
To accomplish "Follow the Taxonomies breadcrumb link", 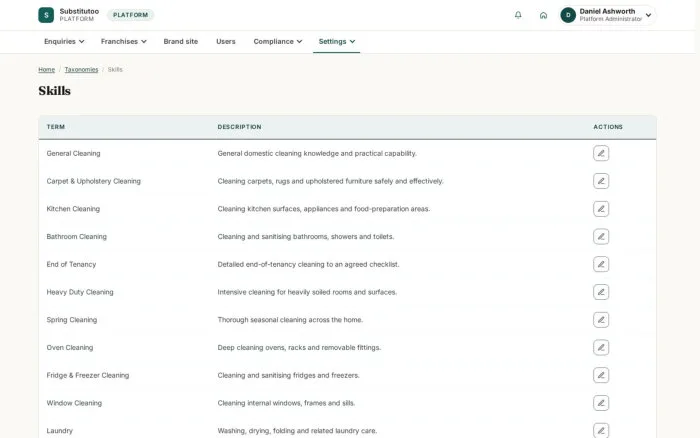I will (x=81, y=70).
